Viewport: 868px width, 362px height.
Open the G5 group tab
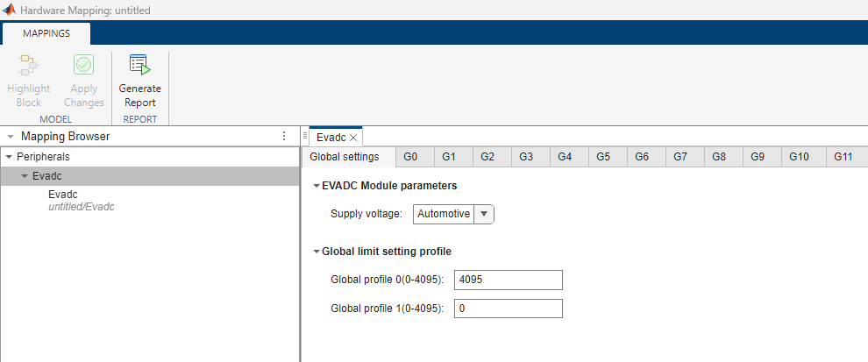(x=603, y=157)
